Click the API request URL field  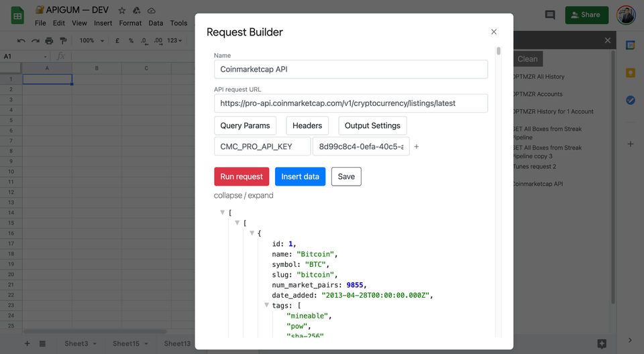pyautogui.click(x=351, y=103)
